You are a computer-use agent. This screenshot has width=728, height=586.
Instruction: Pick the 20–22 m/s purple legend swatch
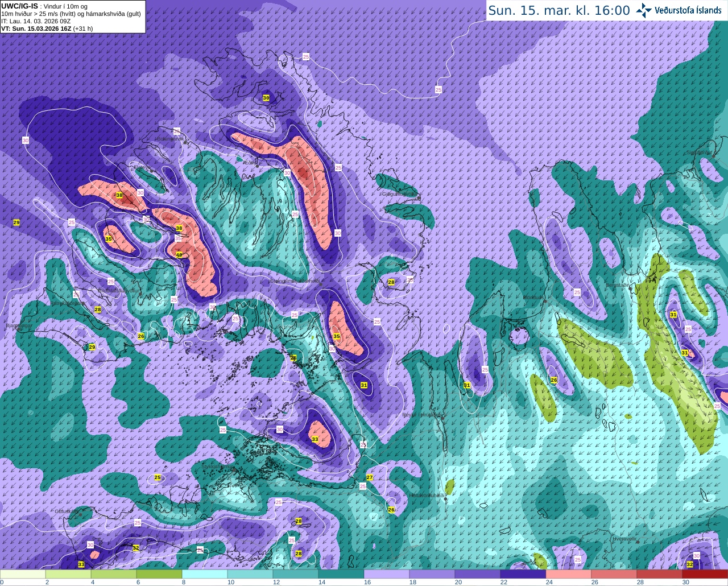tap(478, 574)
